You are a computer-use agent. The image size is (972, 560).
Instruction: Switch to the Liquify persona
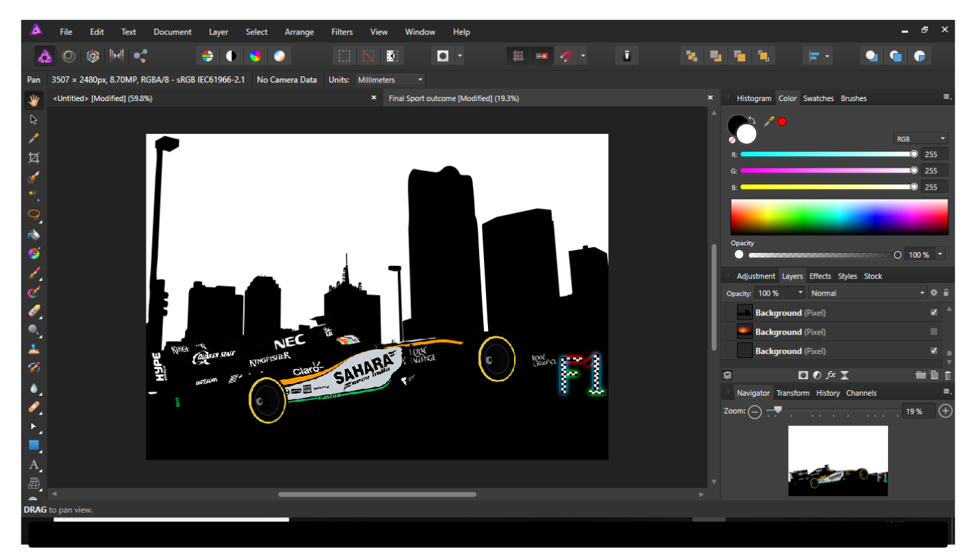[69, 56]
